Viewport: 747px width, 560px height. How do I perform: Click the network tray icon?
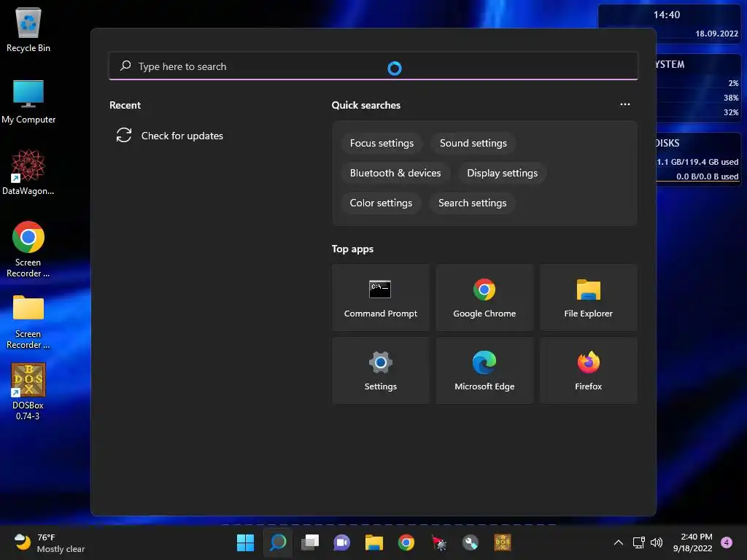click(638, 542)
